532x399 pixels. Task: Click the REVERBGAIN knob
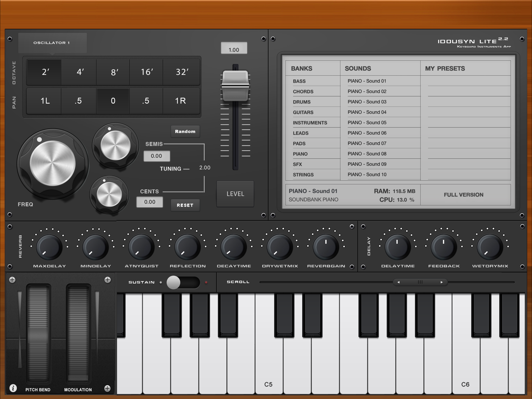pyautogui.click(x=326, y=247)
